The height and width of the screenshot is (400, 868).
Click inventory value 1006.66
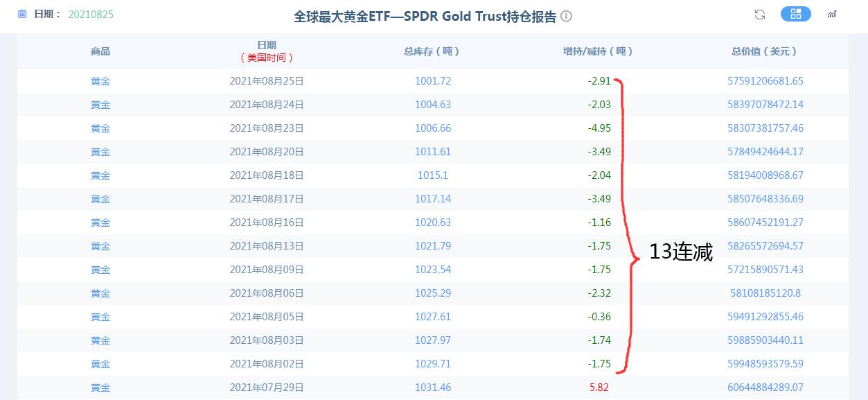pos(433,128)
